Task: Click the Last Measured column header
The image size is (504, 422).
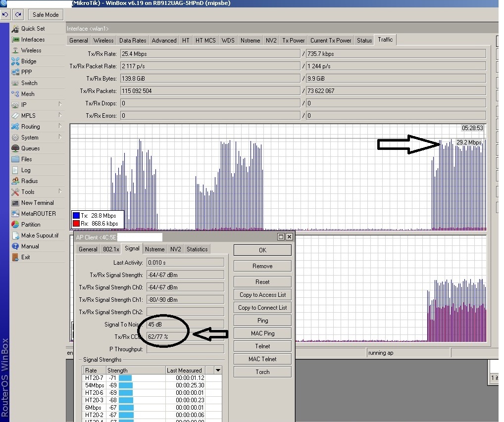Action: click(x=185, y=370)
